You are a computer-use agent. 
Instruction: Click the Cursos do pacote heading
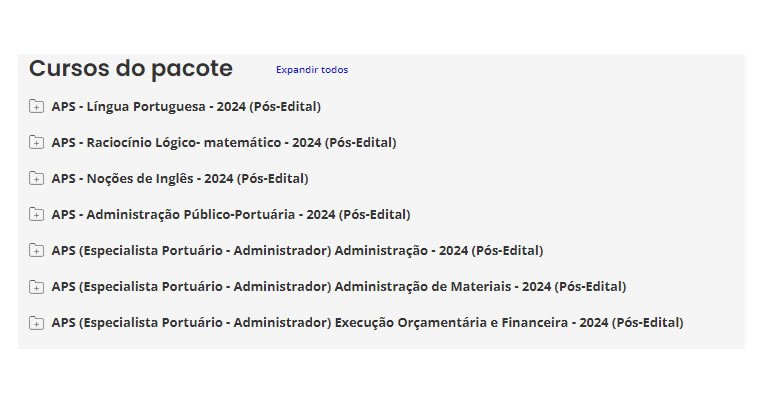pos(131,69)
